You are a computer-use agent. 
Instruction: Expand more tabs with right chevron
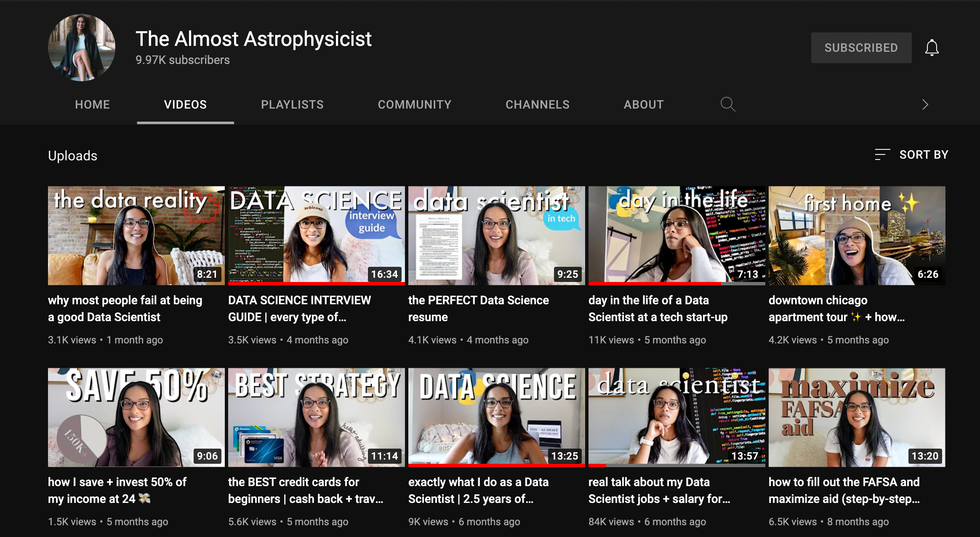(x=925, y=104)
